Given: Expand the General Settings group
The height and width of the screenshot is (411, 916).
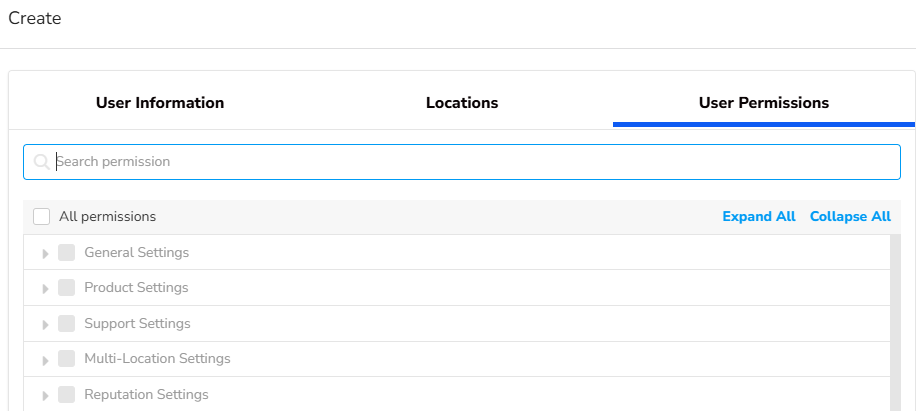Looking at the screenshot, I should pyautogui.click(x=45, y=254).
